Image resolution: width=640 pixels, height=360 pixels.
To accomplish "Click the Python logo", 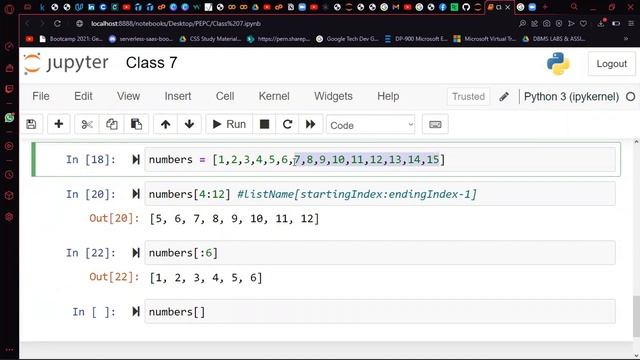I will tap(558, 64).
